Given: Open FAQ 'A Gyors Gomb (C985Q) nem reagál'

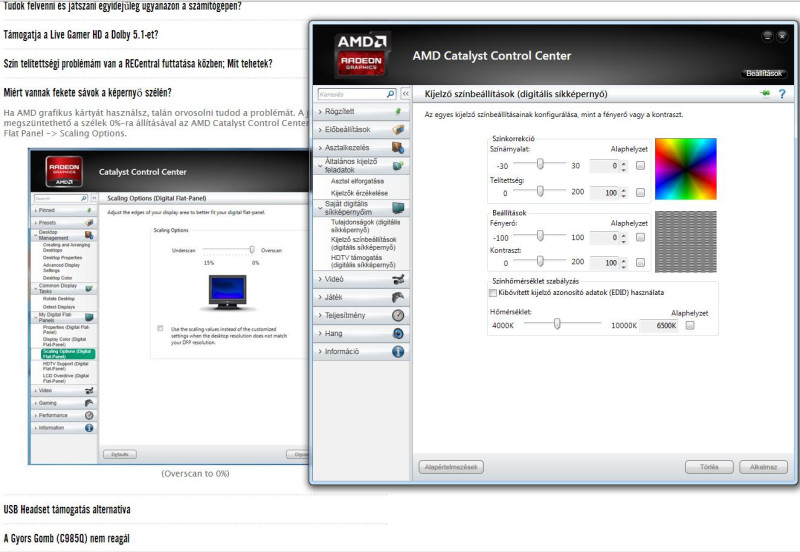Looking at the screenshot, I should click(66, 538).
